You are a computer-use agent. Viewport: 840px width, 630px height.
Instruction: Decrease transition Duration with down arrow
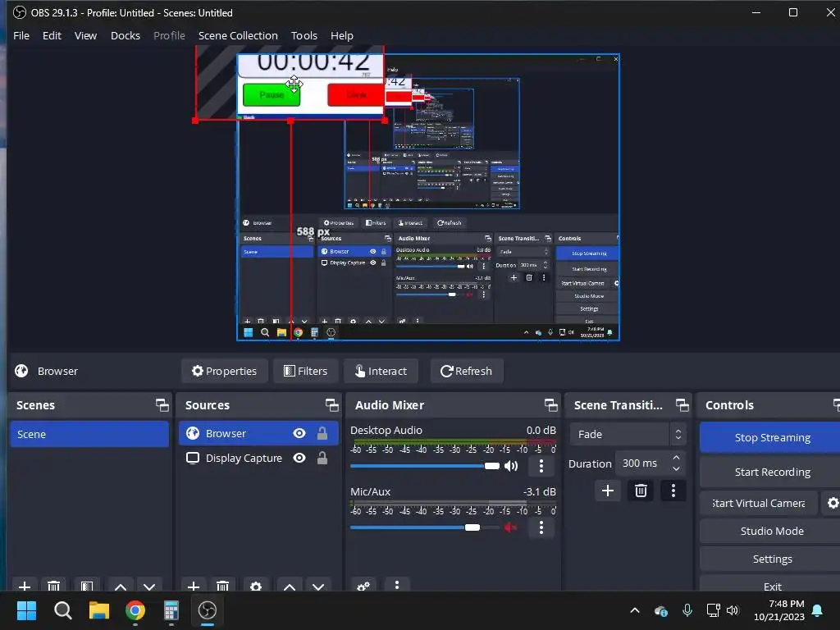point(676,469)
